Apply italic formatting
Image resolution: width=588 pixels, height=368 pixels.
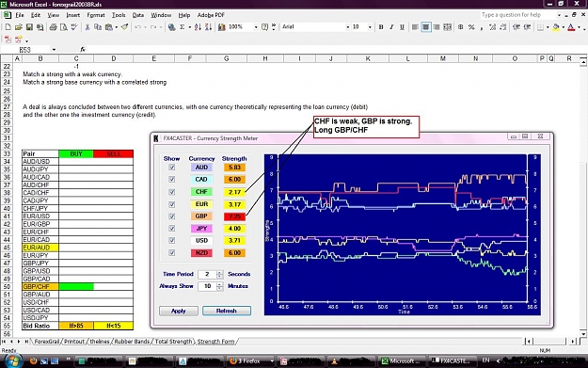point(391,27)
